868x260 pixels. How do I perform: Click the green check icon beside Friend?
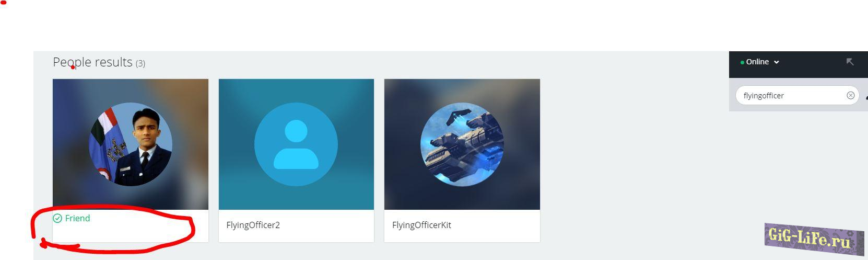(57, 218)
